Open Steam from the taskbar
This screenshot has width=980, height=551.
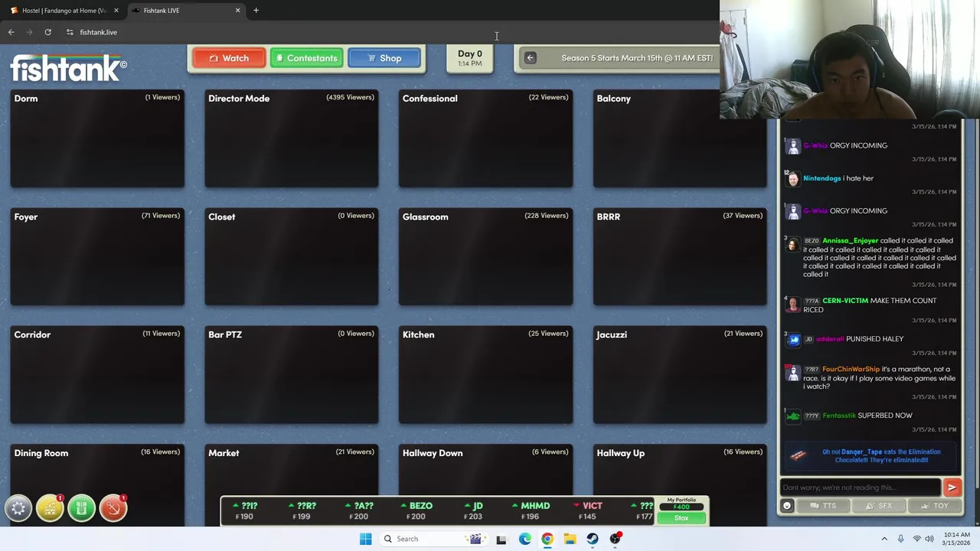pos(592,539)
